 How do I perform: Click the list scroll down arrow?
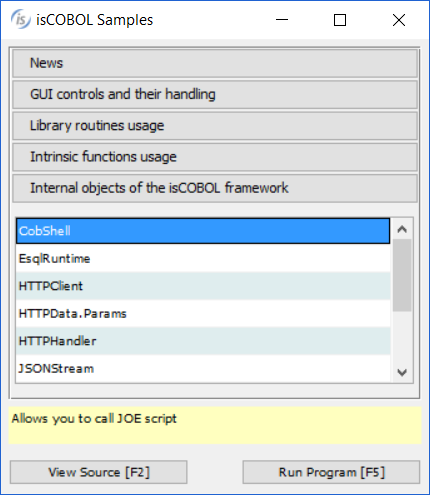tap(402, 372)
